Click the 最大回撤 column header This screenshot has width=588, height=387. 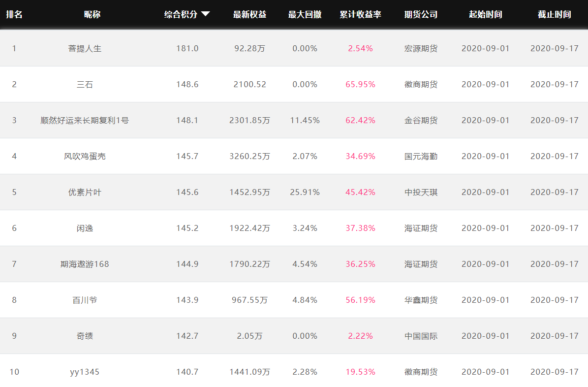pyautogui.click(x=305, y=14)
